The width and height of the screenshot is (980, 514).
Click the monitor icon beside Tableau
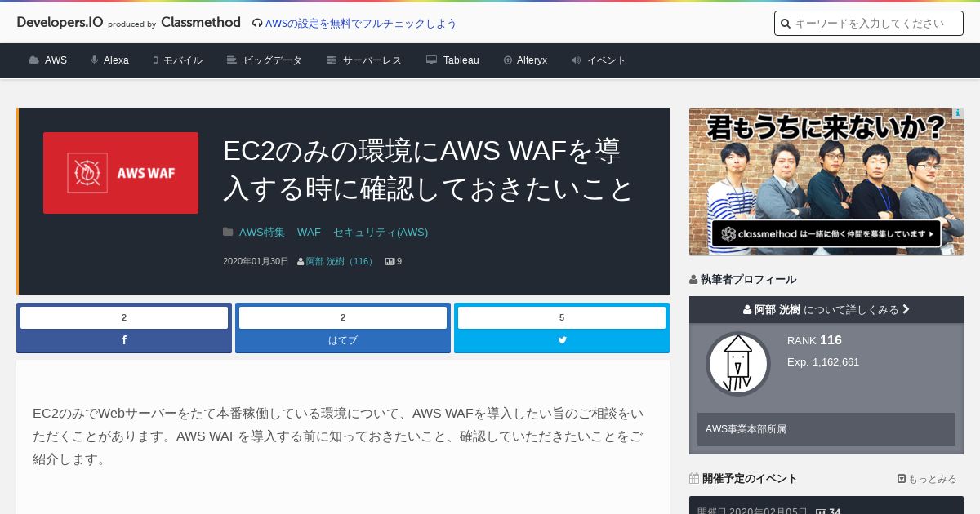432,60
